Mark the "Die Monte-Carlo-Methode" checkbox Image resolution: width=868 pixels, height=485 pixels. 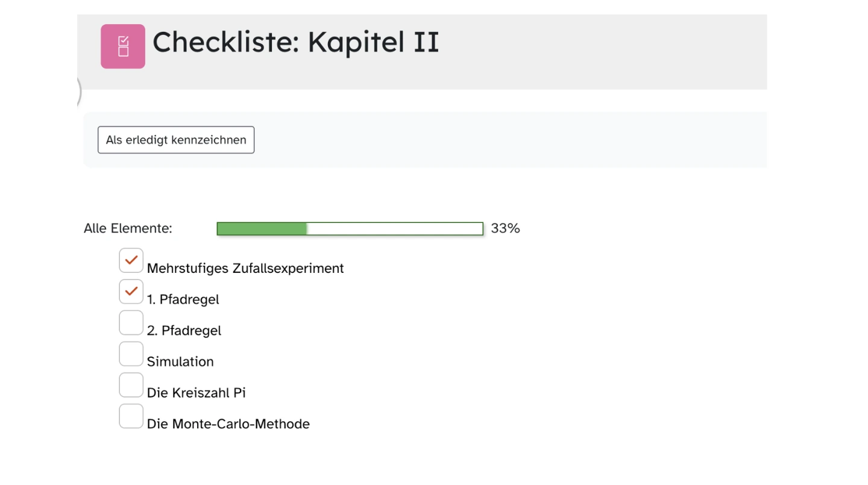click(x=131, y=416)
